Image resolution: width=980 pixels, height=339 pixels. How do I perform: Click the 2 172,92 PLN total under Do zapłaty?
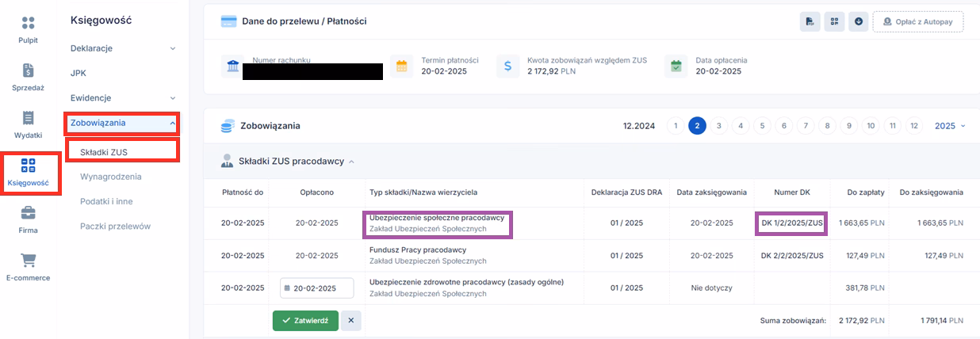tap(861, 321)
